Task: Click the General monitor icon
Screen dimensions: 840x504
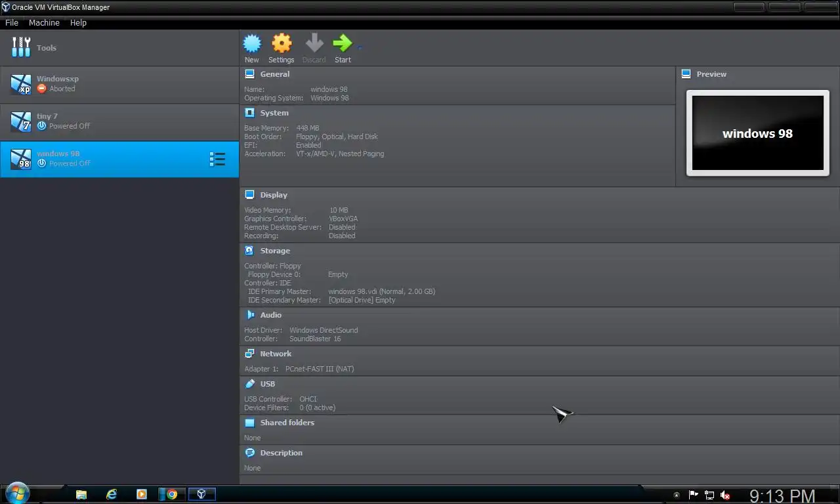Action: click(249, 74)
